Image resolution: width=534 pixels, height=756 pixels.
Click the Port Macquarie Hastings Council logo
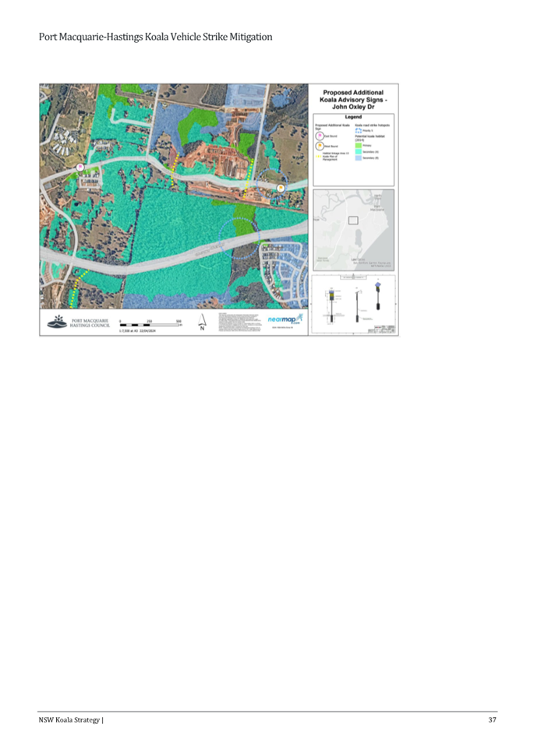point(58,322)
